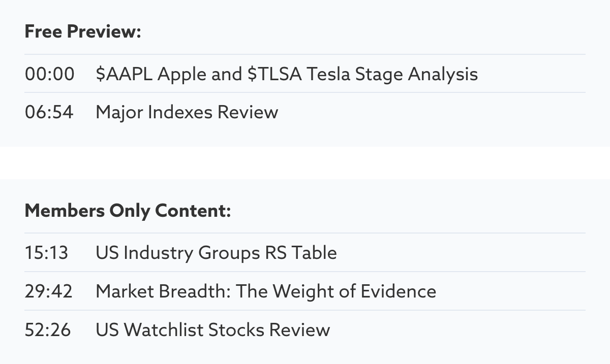Open Market Breadth: The Weight of Evidence chapter
610x364 pixels.
(265, 291)
